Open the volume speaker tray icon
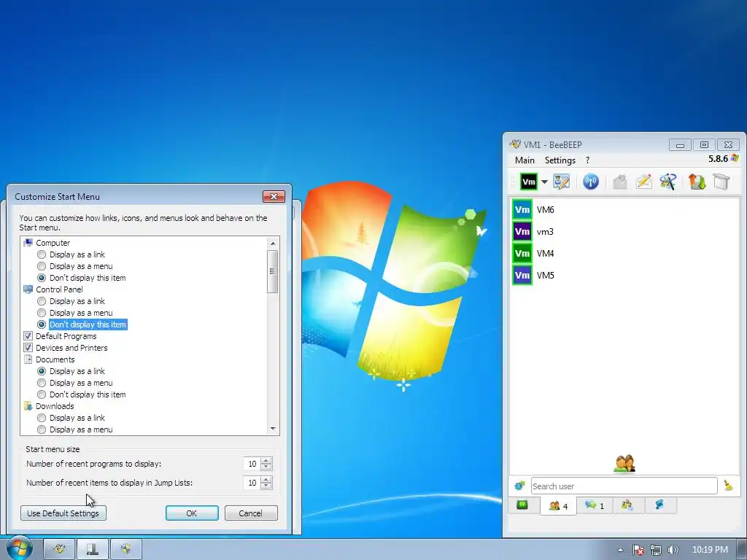This screenshot has height=560, width=747. pos(673,550)
